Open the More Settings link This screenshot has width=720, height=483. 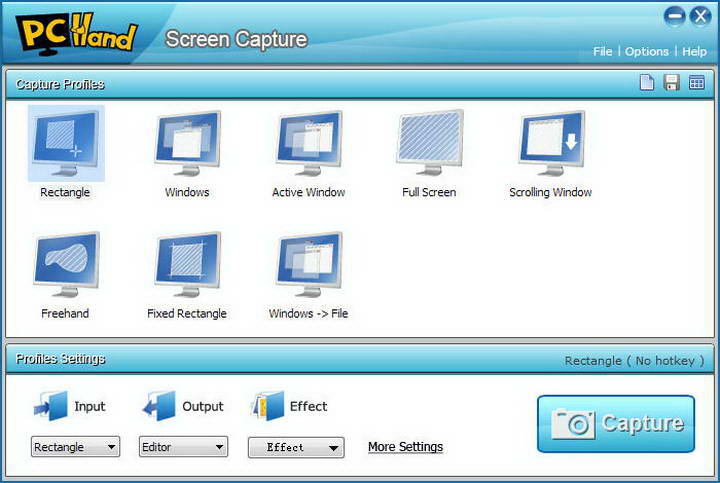coord(405,447)
